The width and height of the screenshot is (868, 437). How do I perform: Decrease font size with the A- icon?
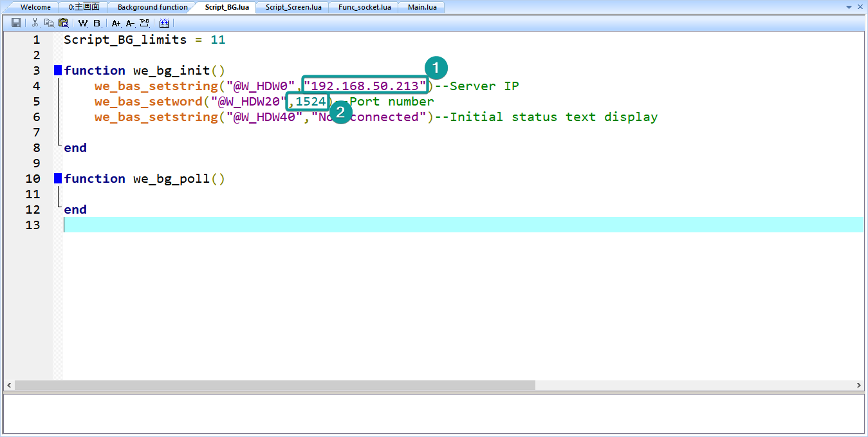pyautogui.click(x=130, y=23)
